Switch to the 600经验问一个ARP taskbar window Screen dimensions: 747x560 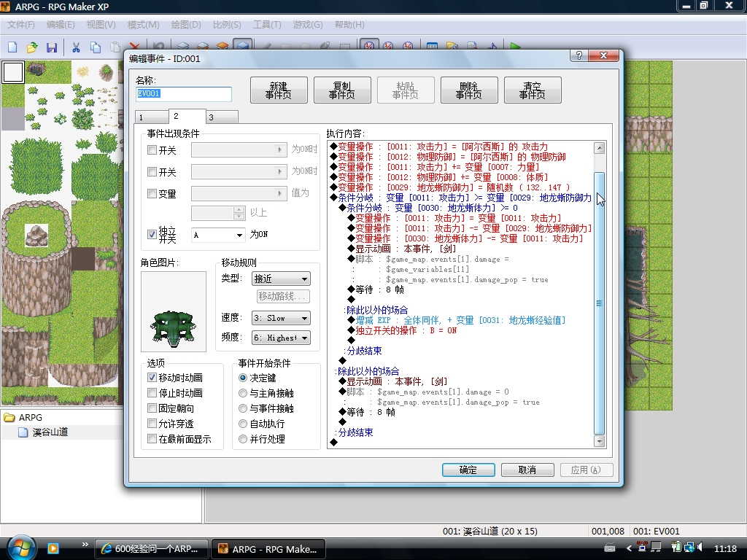tap(152, 549)
